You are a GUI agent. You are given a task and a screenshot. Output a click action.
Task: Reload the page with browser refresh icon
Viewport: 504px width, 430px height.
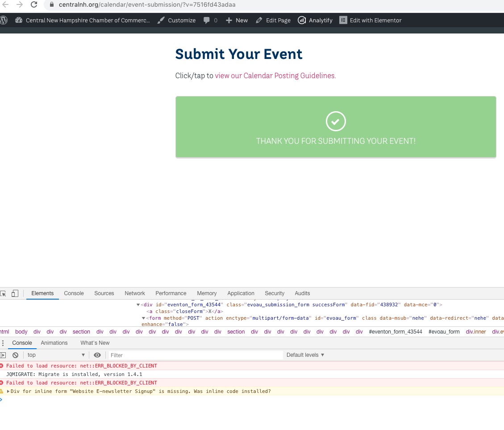[34, 5]
